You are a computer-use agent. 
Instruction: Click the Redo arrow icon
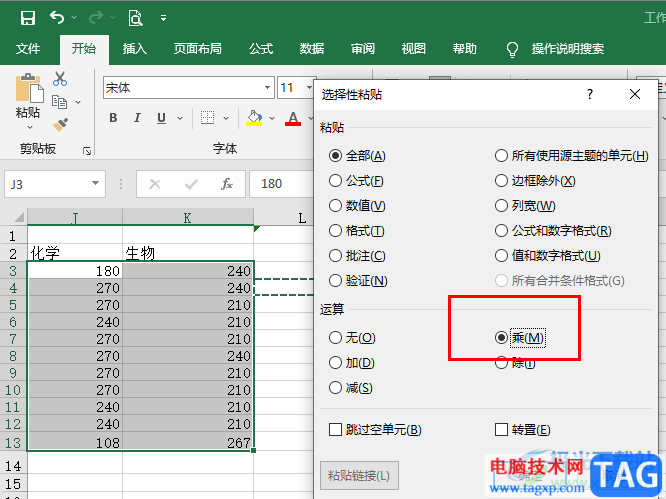pyautogui.click(x=96, y=17)
